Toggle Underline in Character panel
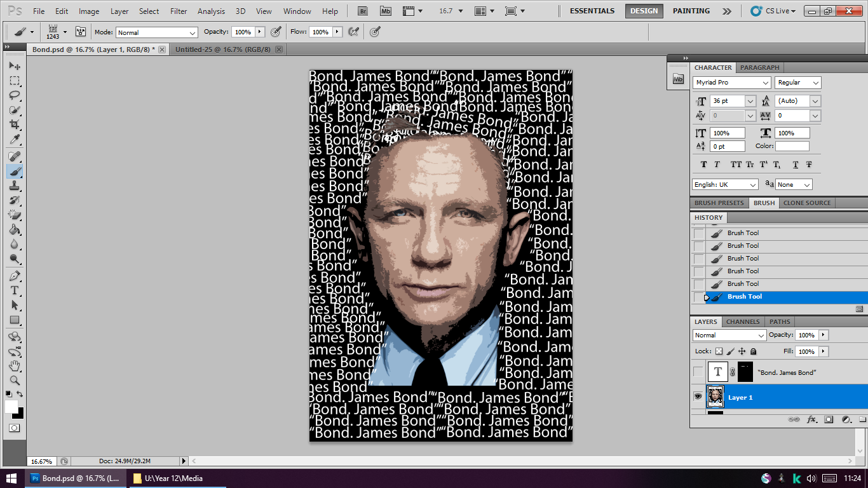The width and height of the screenshot is (868, 488). (x=796, y=165)
